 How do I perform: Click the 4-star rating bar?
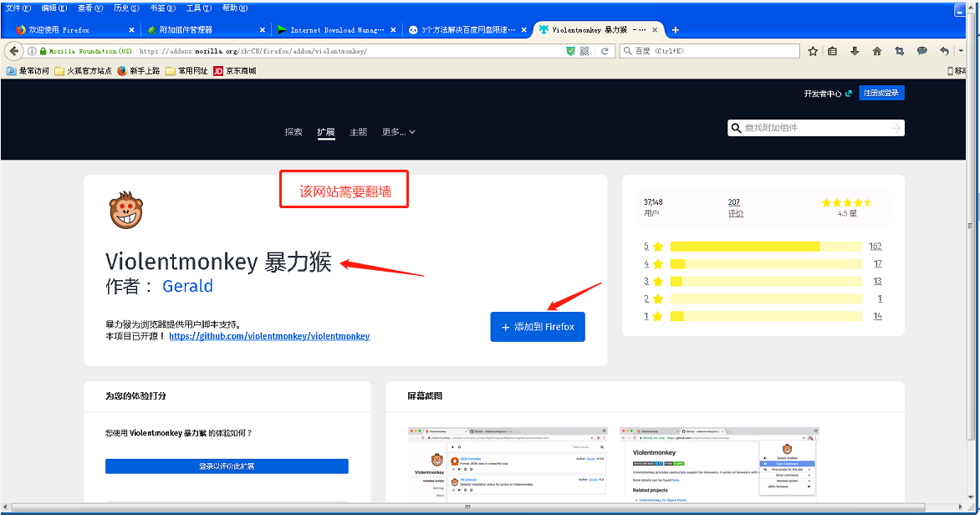click(766, 264)
